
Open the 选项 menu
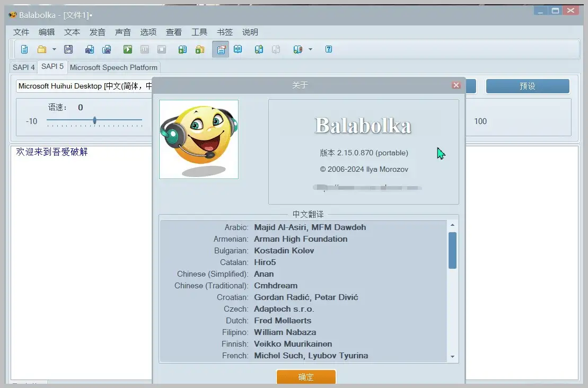point(148,32)
